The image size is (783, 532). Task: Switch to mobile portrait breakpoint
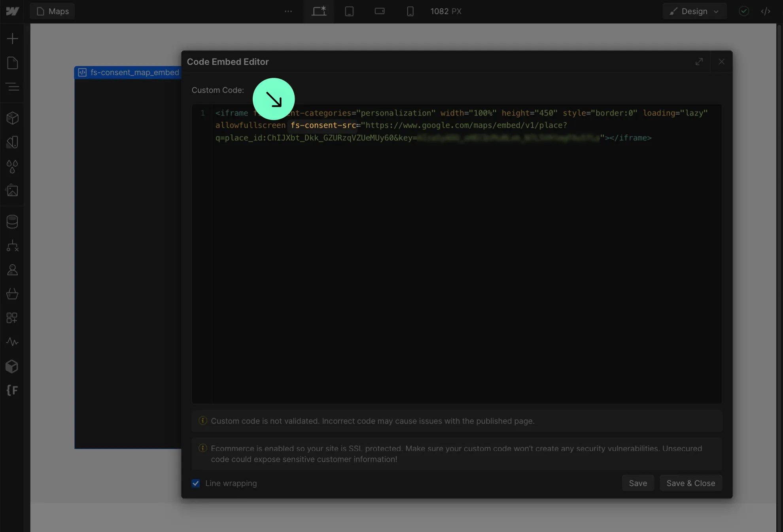(x=410, y=11)
